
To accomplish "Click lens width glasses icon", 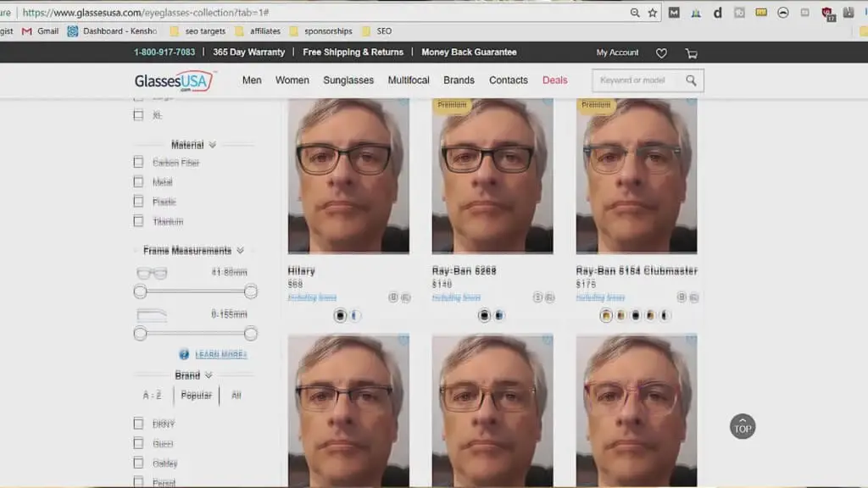I will (152, 273).
